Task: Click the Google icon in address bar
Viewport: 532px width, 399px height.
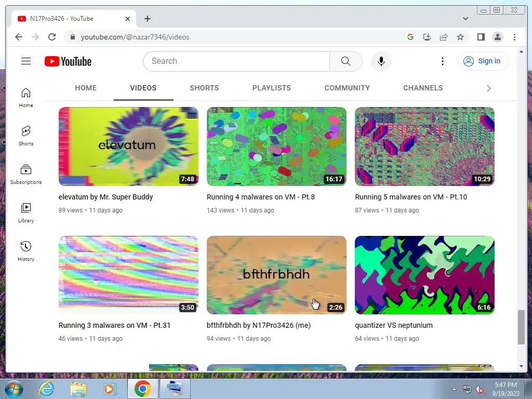Action: pyautogui.click(x=410, y=37)
